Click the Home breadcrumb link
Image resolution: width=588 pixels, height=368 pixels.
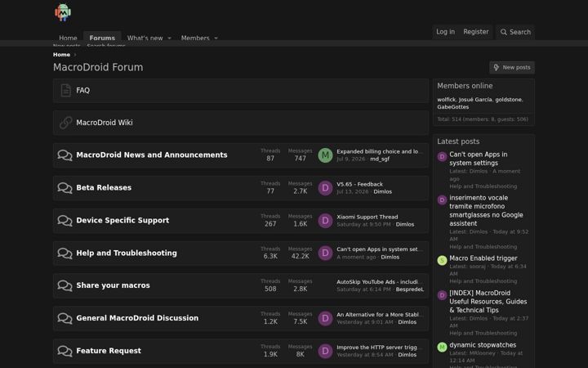tap(61, 55)
